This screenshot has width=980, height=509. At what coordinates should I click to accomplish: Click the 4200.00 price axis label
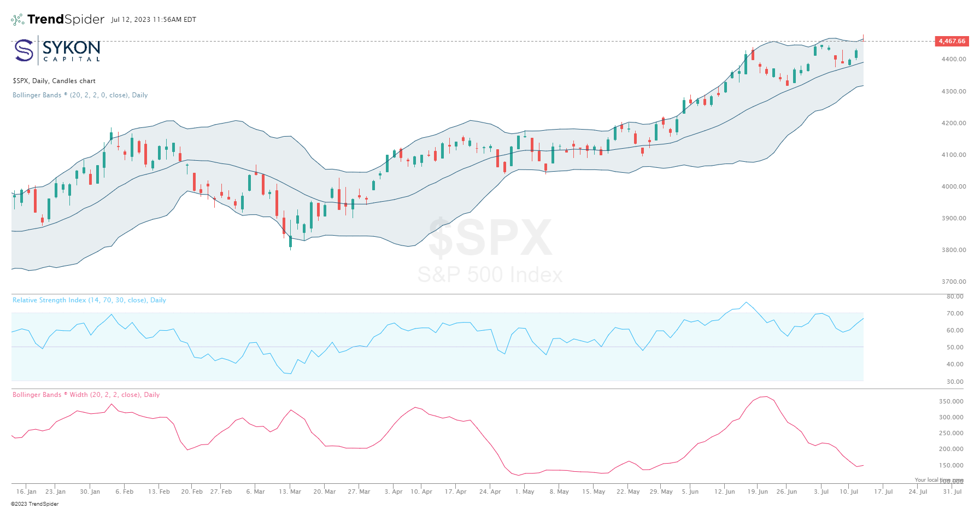[954, 123]
